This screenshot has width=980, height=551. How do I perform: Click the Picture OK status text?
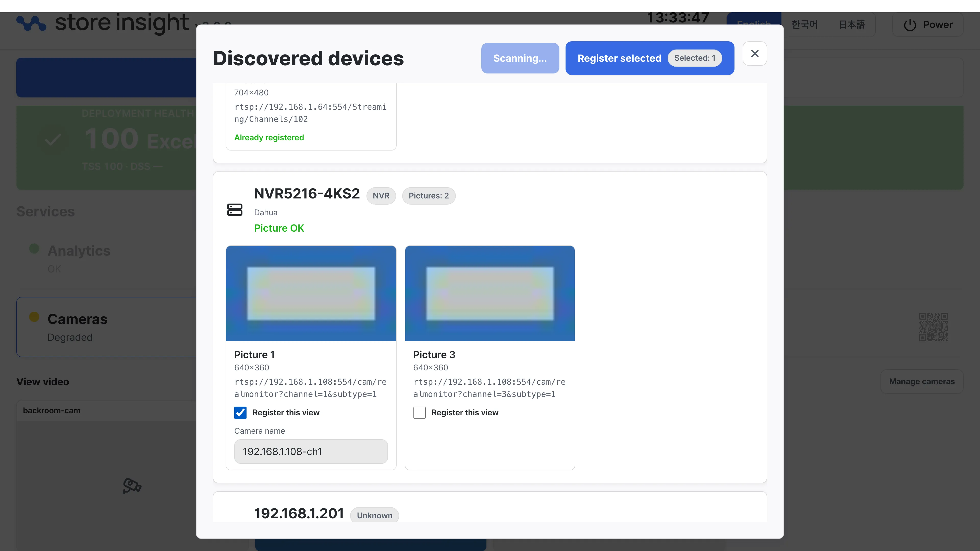click(279, 228)
